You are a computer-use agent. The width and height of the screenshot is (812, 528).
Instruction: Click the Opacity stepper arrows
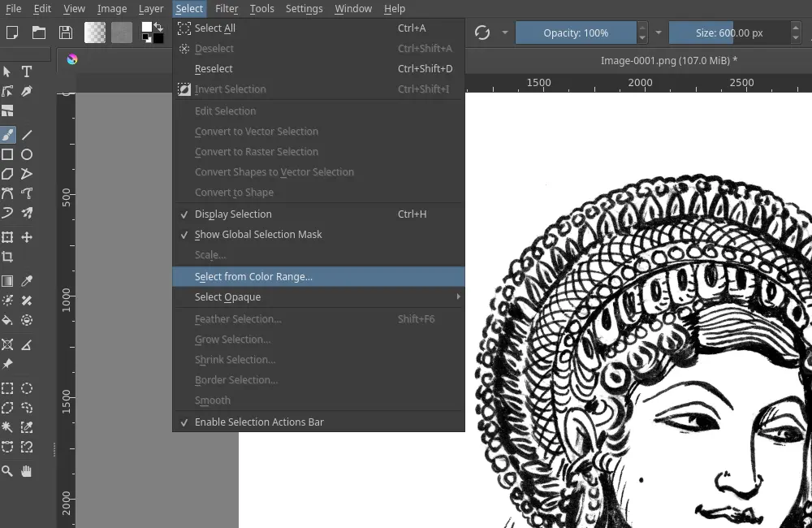click(x=642, y=32)
